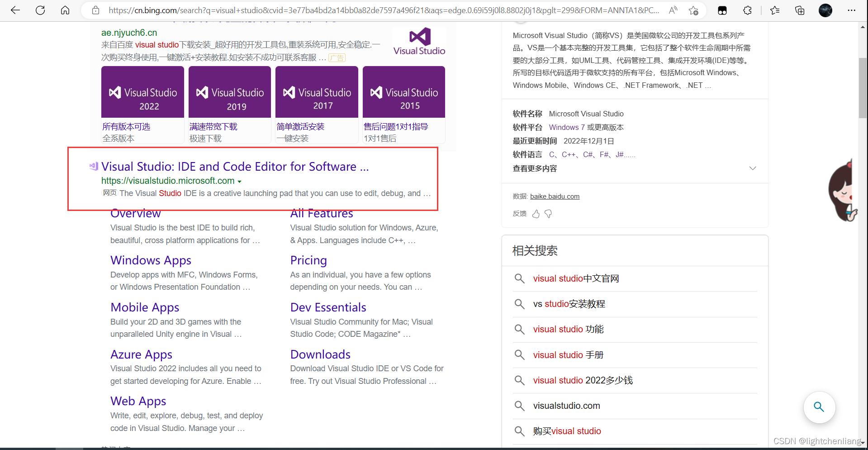This screenshot has width=868, height=450.
Task: Open dropdown arrow next to visualstudio.microsoft.com
Action: (239, 182)
